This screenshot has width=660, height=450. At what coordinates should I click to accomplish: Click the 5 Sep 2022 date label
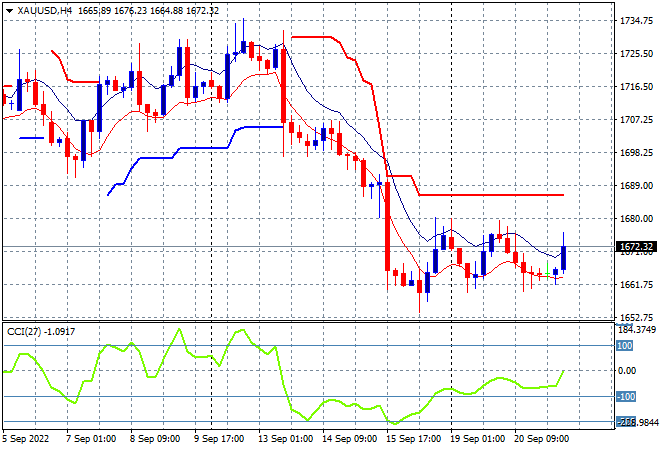[26, 439]
